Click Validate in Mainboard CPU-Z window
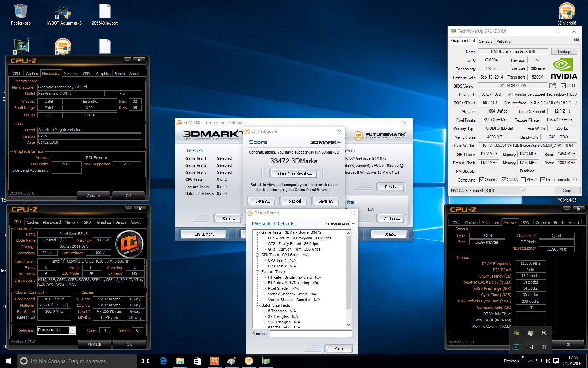Viewport: 588px width, 368px height. [93, 196]
